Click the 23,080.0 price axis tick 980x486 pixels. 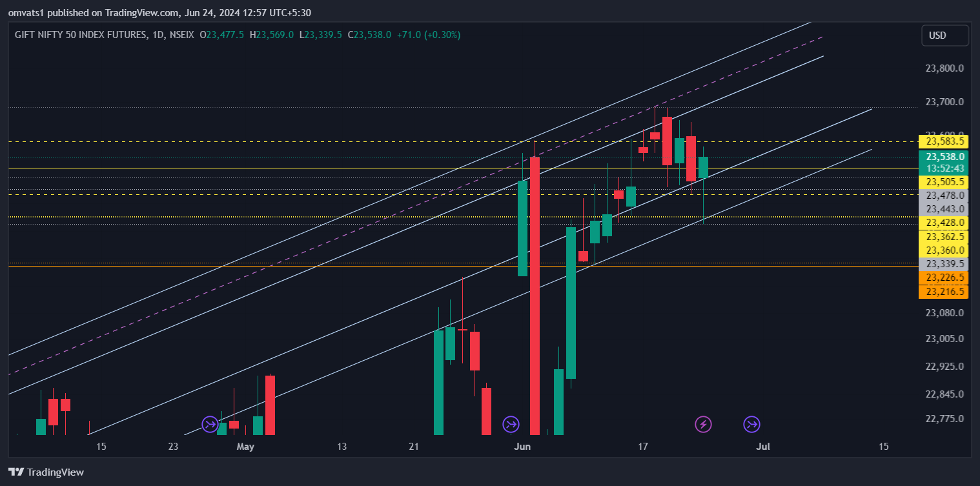(944, 313)
